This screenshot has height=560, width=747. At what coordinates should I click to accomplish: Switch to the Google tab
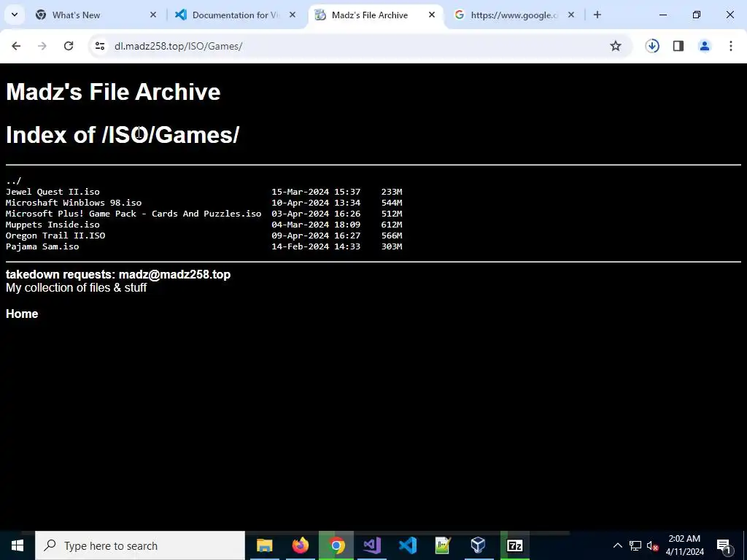514,15
